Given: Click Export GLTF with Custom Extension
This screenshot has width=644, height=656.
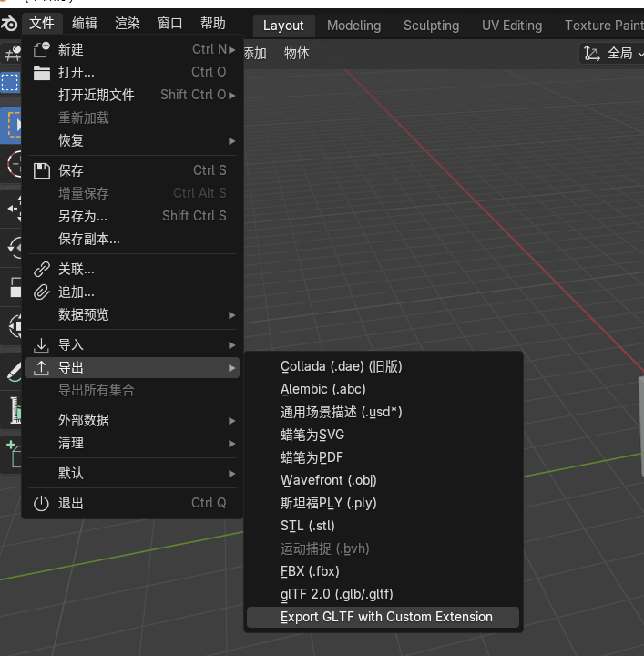Looking at the screenshot, I should pyautogui.click(x=383, y=617).
